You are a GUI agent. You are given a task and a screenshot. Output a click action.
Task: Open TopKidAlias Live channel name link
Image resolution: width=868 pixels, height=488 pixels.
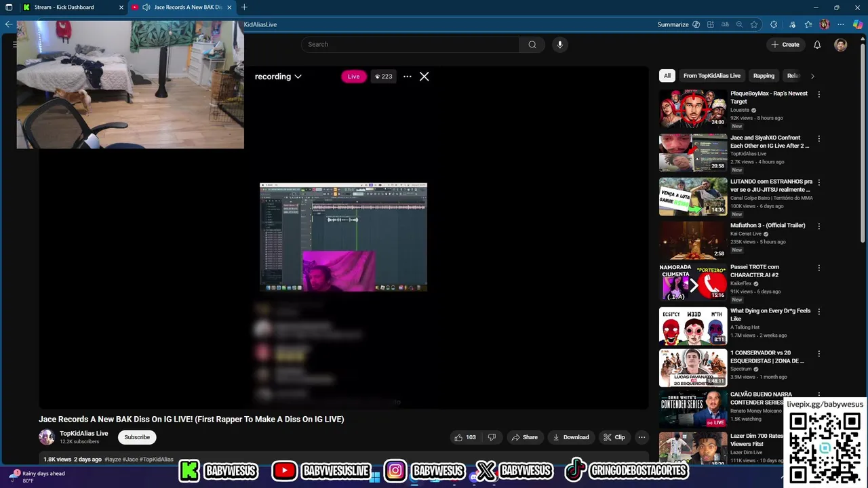click(83, 433)
